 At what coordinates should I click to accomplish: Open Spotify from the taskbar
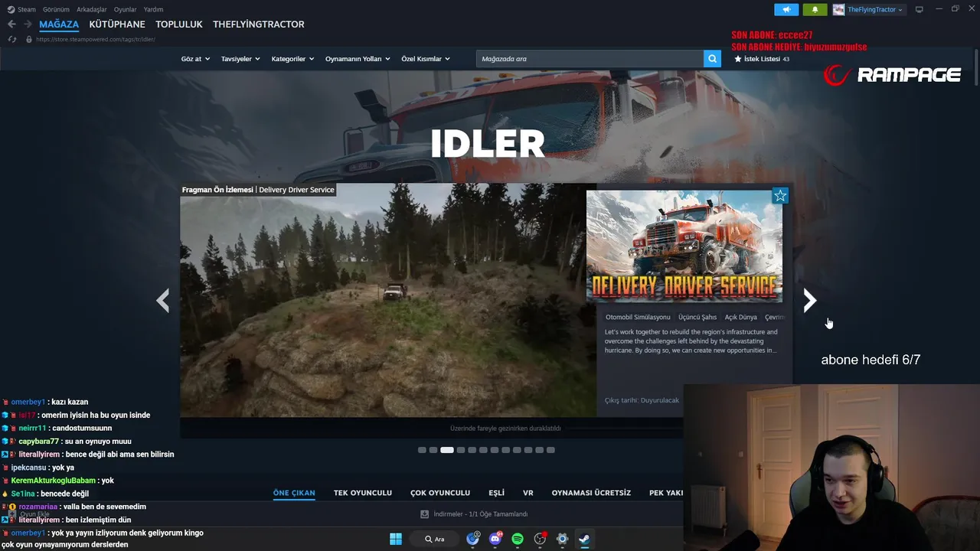[x=518, y=539]
